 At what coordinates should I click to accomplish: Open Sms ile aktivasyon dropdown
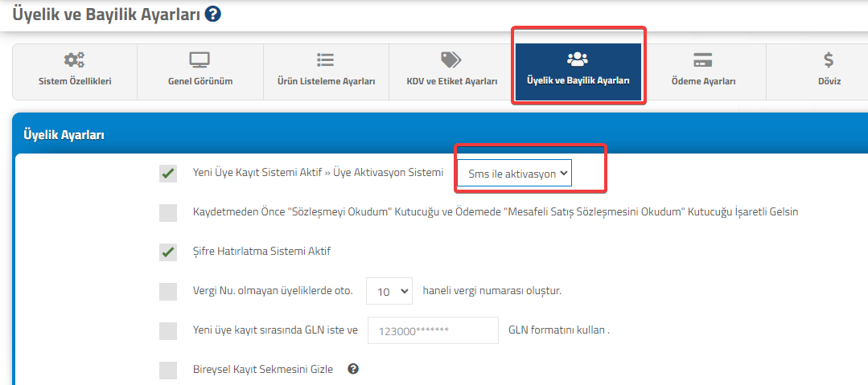coord(514,174)
